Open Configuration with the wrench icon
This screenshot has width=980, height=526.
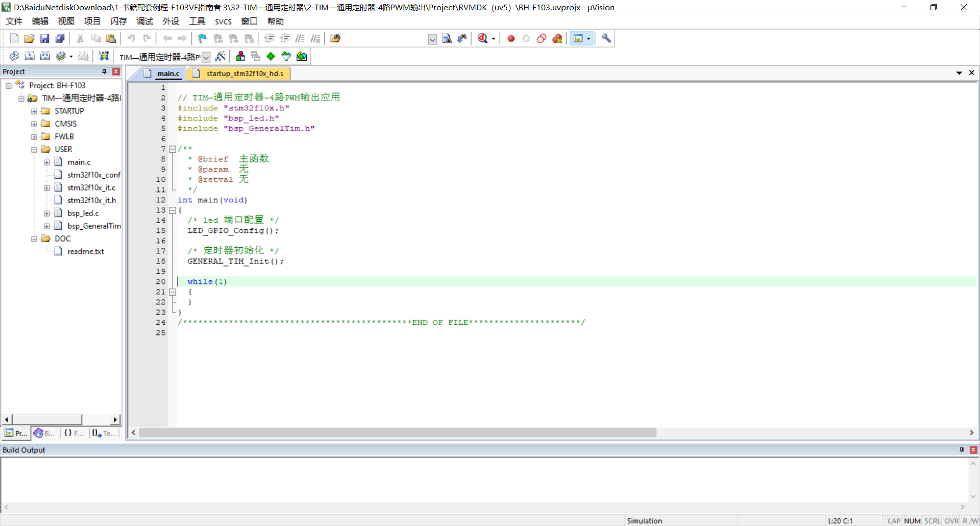606,38
